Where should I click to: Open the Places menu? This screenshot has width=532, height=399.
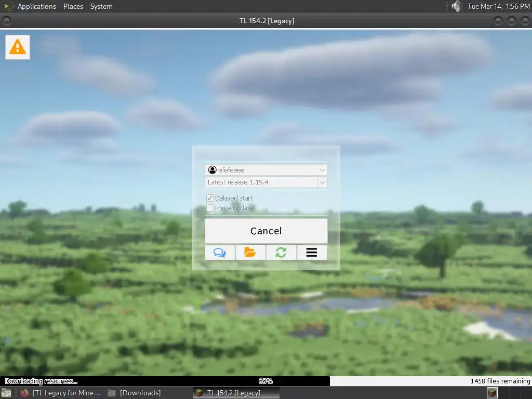tap(73, 6)
